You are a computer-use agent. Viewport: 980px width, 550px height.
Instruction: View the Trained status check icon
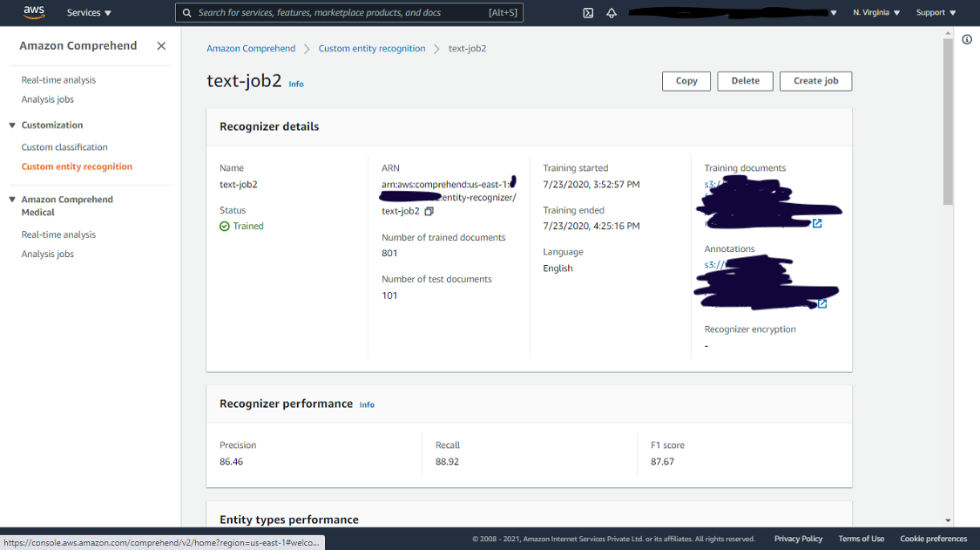coord(225,227)
